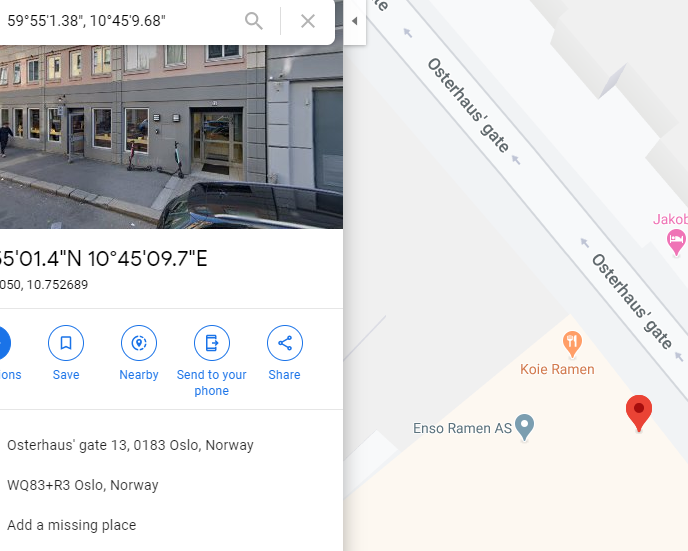Click Send to your phone icon
The height and width of the screenshot is (551, 688).
(x=211, y=343)
